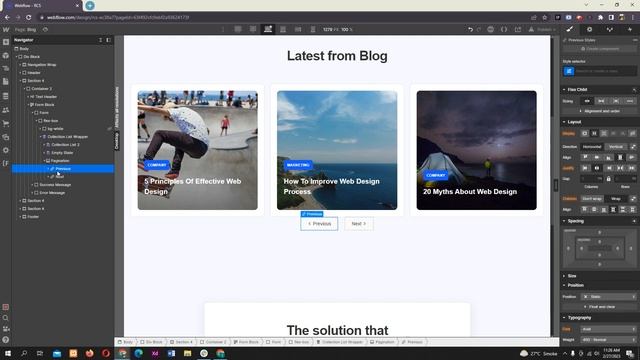Open the Weight 400 Normal dropdown
The image size is (640, 360).
pyautogui.click(x=609, y=340)
